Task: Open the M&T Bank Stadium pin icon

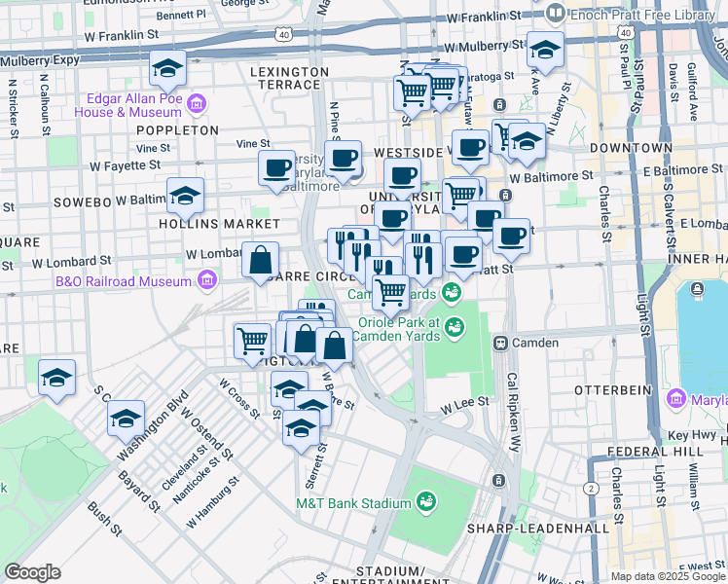Action: click(x=425, y=503)
